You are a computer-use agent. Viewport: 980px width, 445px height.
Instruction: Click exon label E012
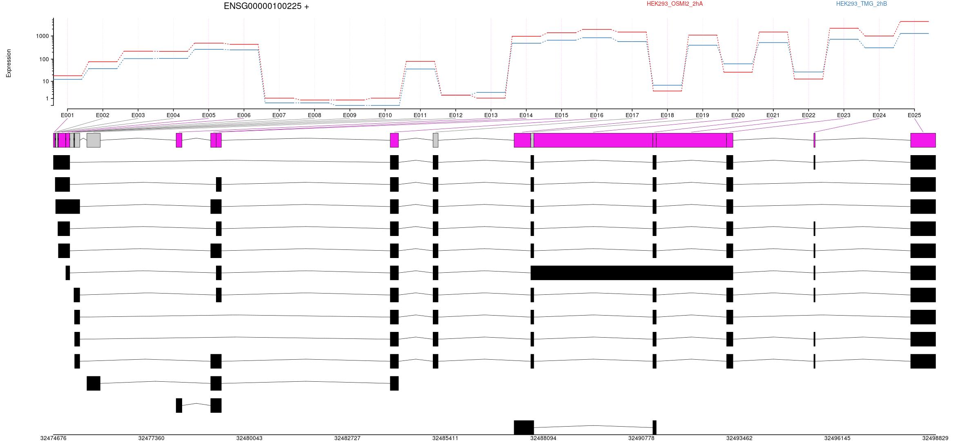[456, 115]
